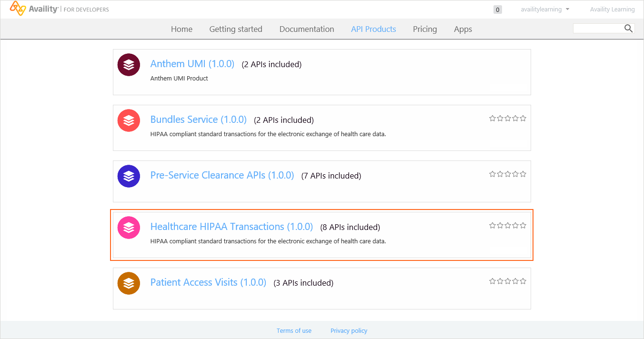Select the API Products menu item
Image resolution: width=644 pixels, height=339 pixels.
click(x=373, y=29)
